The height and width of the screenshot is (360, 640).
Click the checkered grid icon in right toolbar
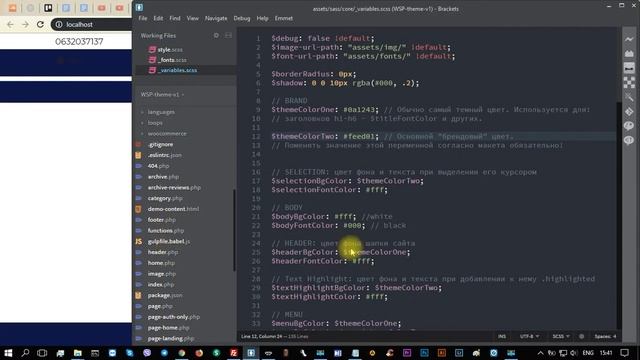pos(629,82)
